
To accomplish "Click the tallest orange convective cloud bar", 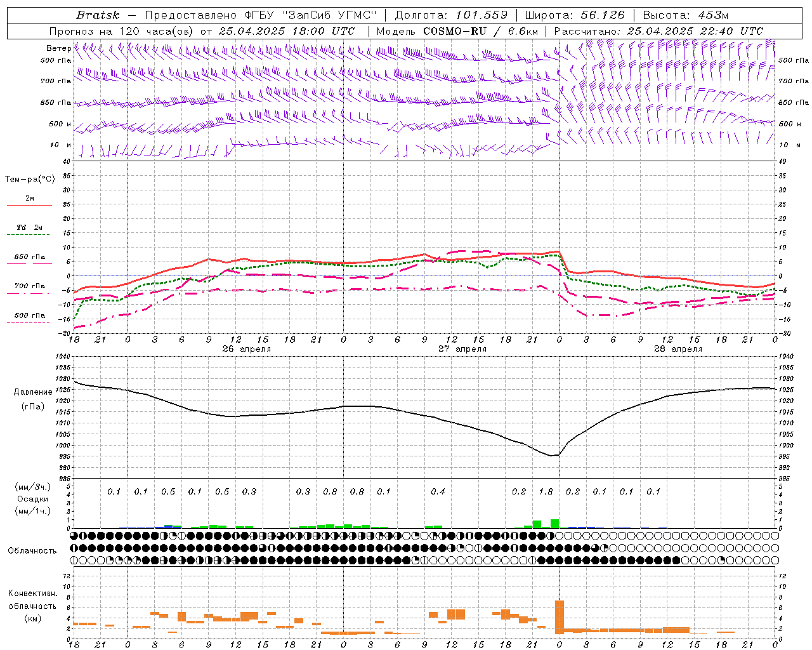I will tap(560, 617).
